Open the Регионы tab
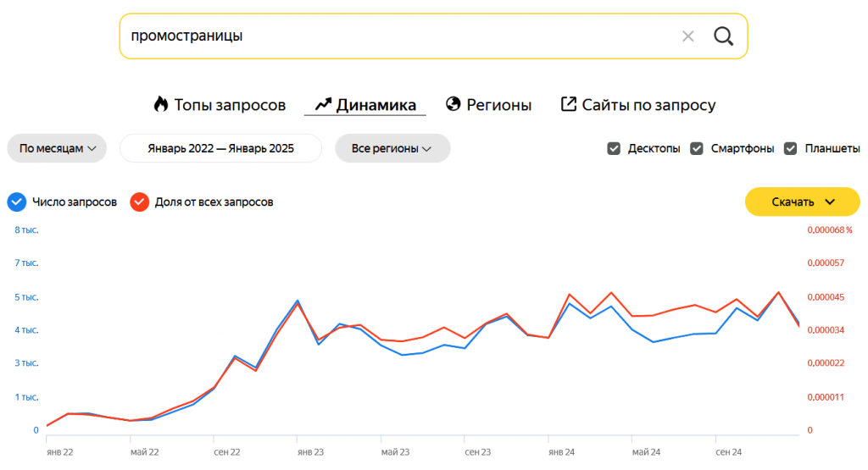Screen dimensions: 868x470 pos(498,105)
